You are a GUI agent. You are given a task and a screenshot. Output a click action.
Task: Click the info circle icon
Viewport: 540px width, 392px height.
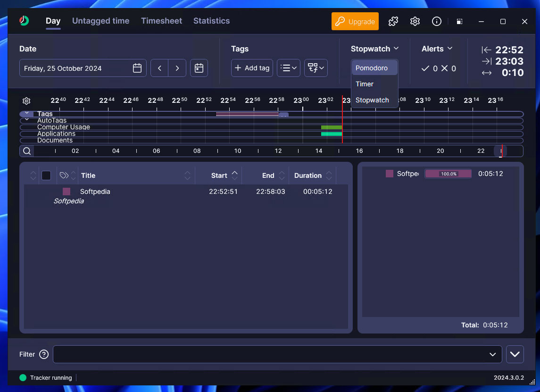437,21
